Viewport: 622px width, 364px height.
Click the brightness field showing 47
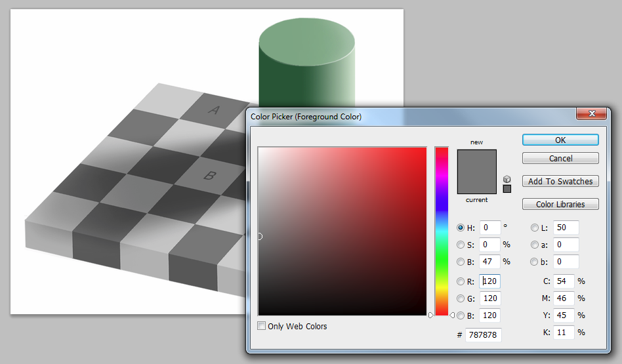pos(490,262)
